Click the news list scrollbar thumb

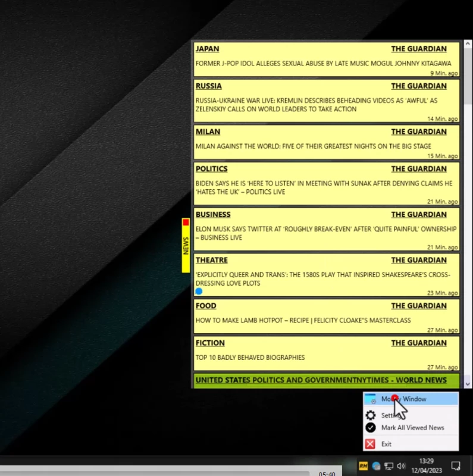tap(468, 76)
